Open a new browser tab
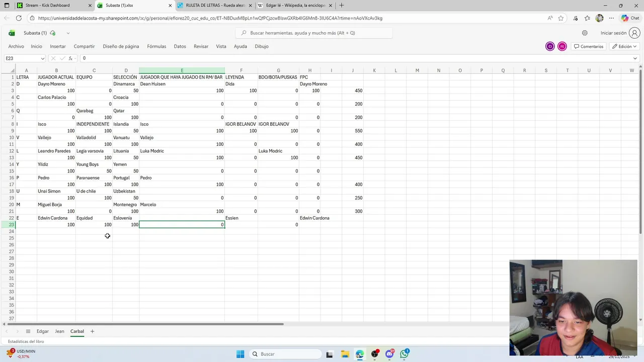 click(x=342, y=6)
